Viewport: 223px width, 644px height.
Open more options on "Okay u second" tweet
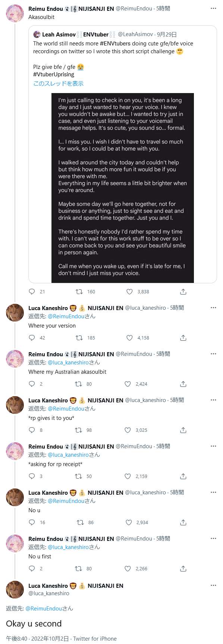coord(213,585)
